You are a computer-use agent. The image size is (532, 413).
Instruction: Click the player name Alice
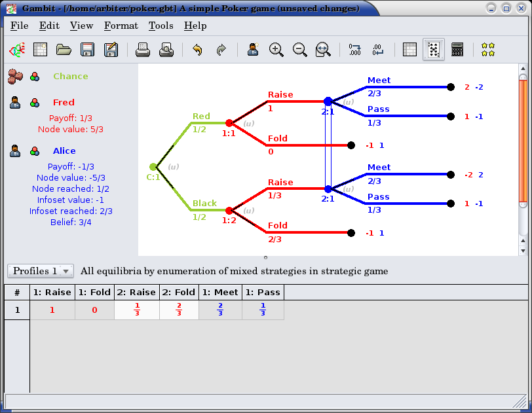[x=64, y=151]
